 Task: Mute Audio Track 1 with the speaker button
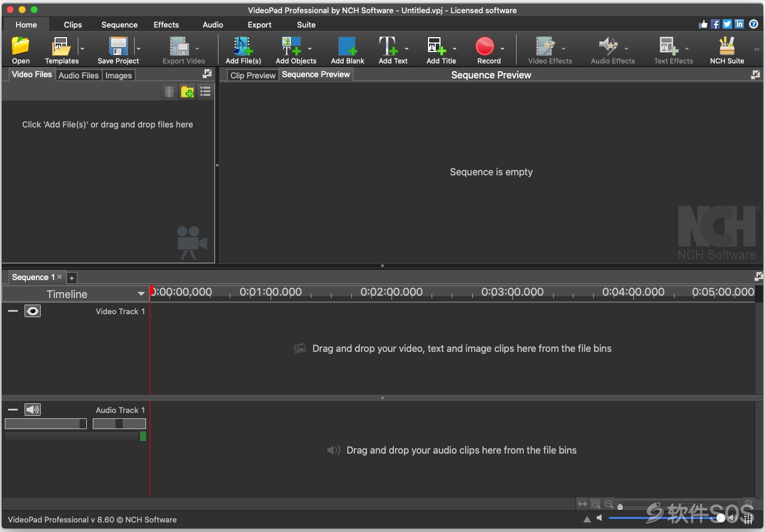tap(32, 410)
